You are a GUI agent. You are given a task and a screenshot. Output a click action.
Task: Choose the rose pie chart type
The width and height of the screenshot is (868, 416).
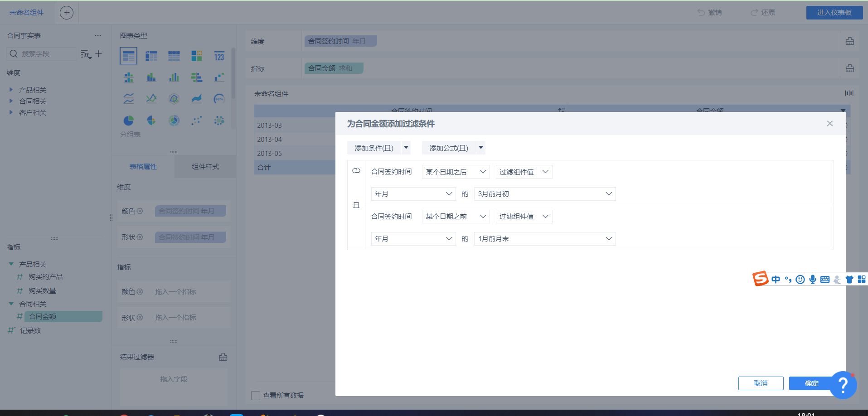151,120
